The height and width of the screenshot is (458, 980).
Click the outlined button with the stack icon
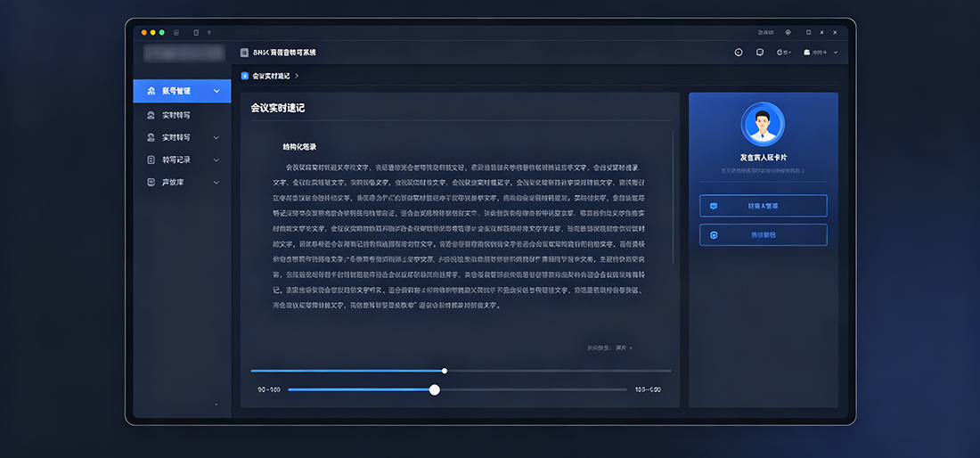764,206
